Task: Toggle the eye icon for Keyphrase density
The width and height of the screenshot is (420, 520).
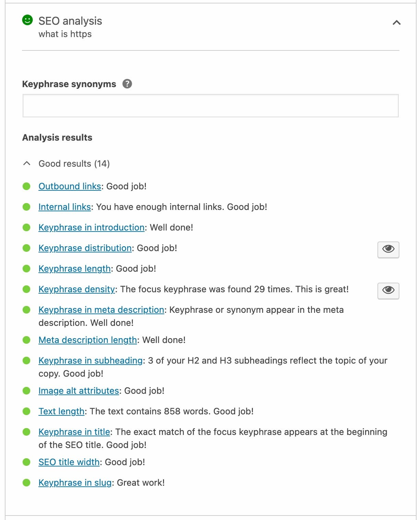Action: tap(388, 291)
